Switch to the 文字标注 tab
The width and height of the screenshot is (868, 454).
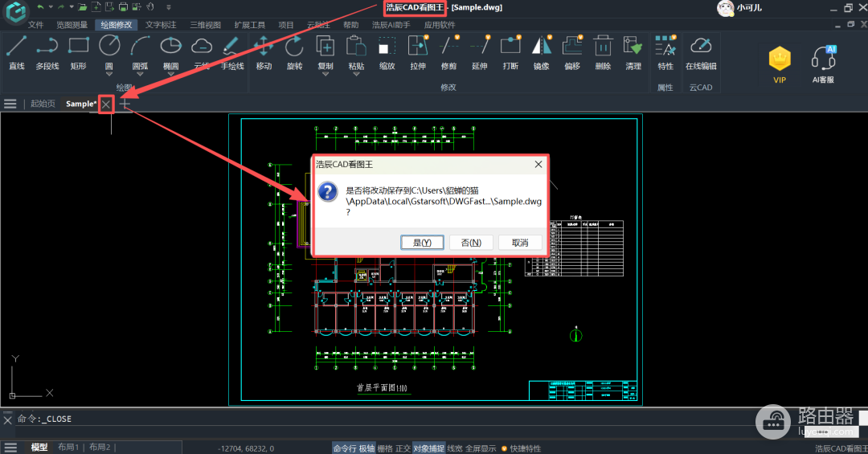161,25
